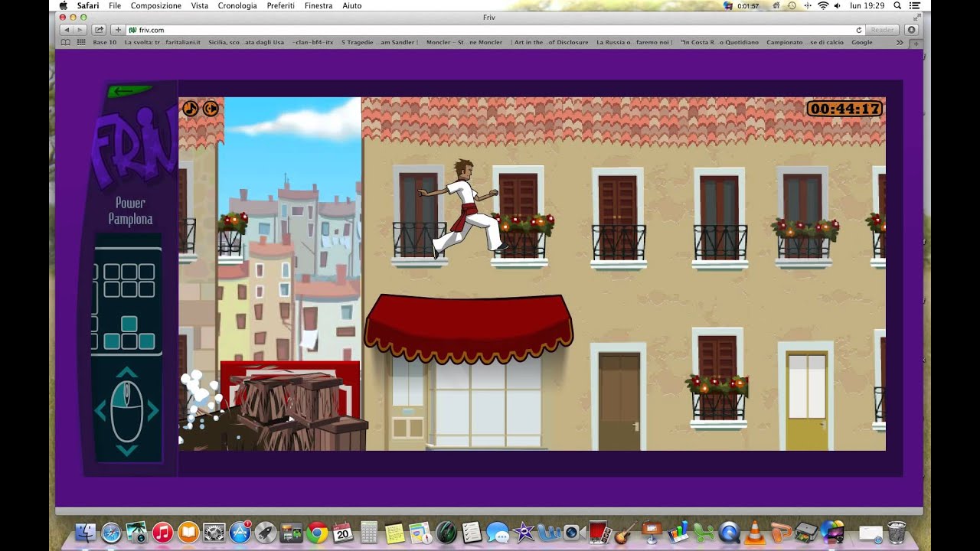The width and height of the screenshot is (980, 551).
Task: Click the Wi-Fi status icon
Action: coord(823,5)
